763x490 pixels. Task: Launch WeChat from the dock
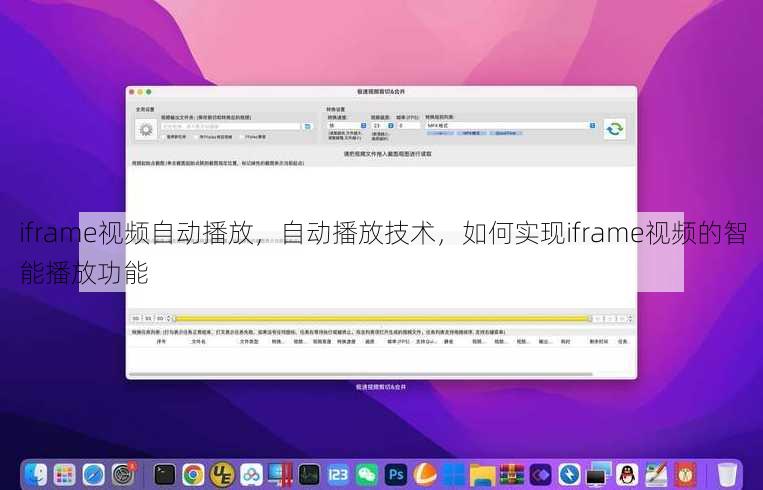coord(367,474)
